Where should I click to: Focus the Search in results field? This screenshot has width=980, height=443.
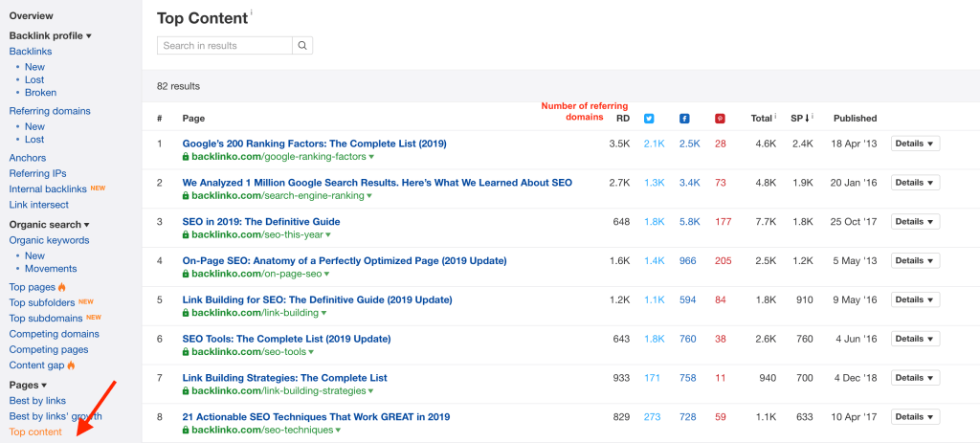[x=225, y=46]
